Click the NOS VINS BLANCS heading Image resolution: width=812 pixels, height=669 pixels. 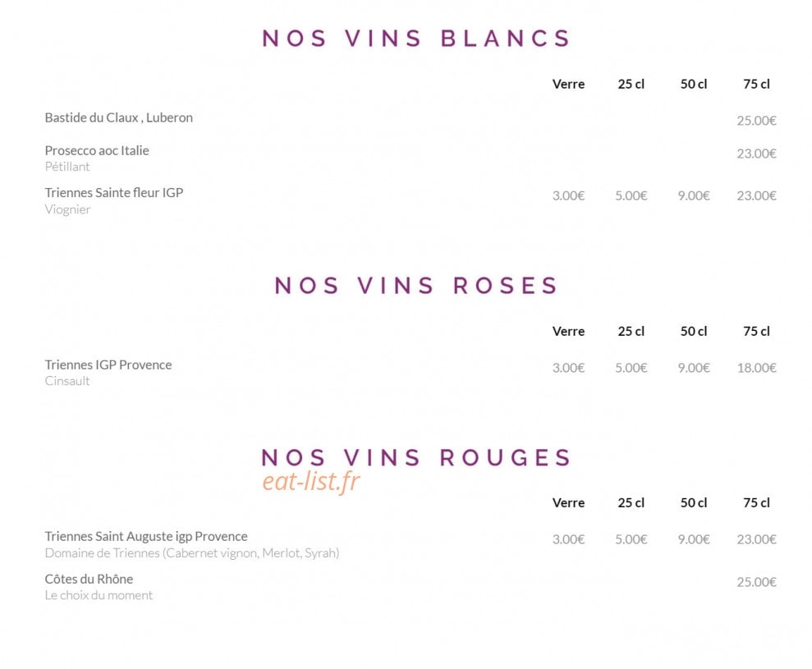point(415,39)
